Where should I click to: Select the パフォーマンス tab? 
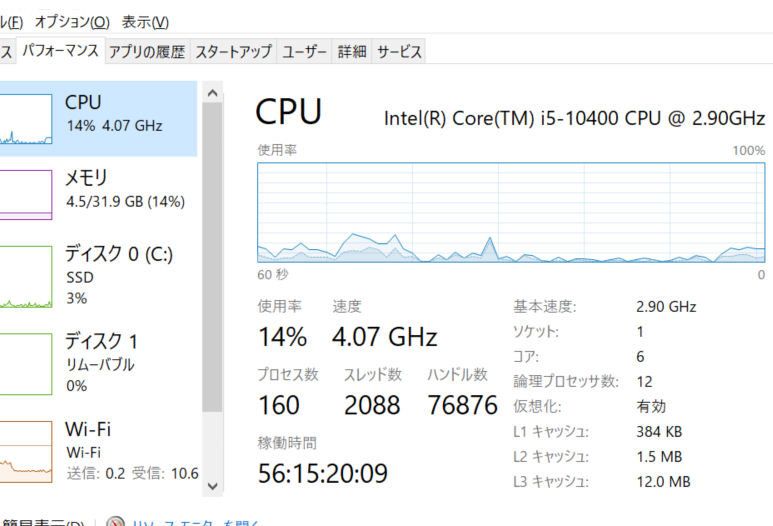tap(60, 50)
